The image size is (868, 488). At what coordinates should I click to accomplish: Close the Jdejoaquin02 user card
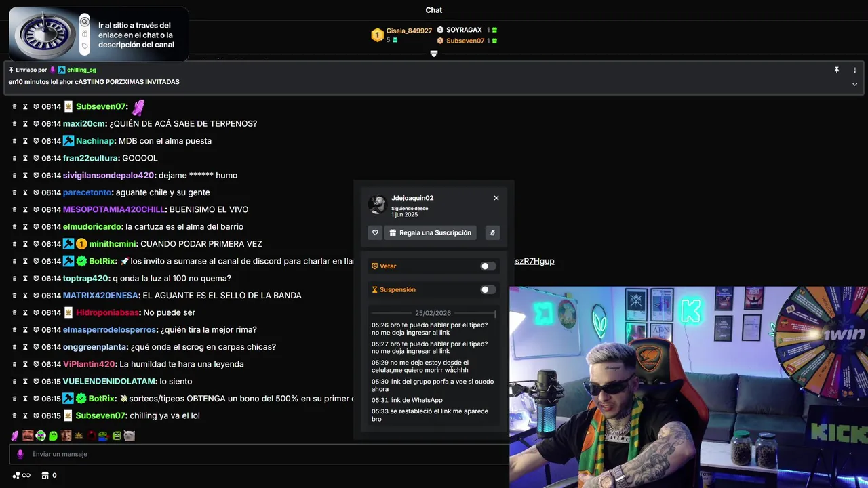(496, 198)
